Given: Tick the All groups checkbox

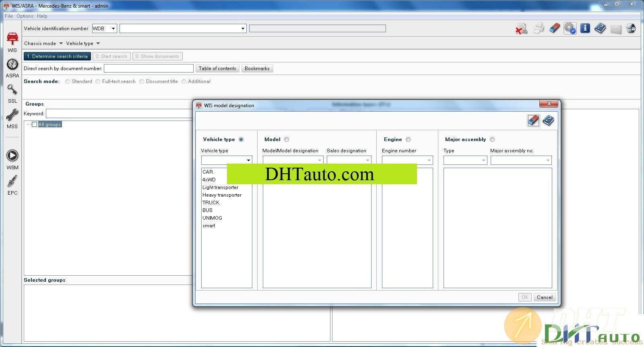Looking at the screenshot, I should tap(35, 124).
